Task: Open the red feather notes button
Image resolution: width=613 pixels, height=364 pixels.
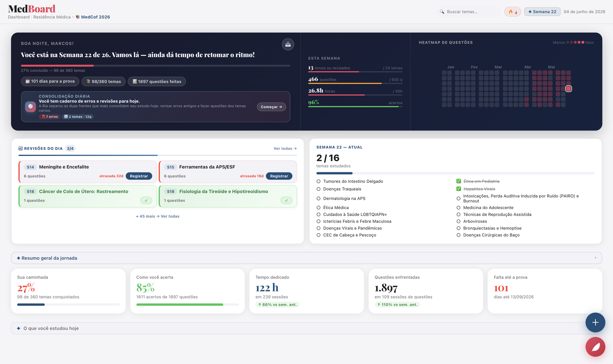Action: [x=595, y=347]
